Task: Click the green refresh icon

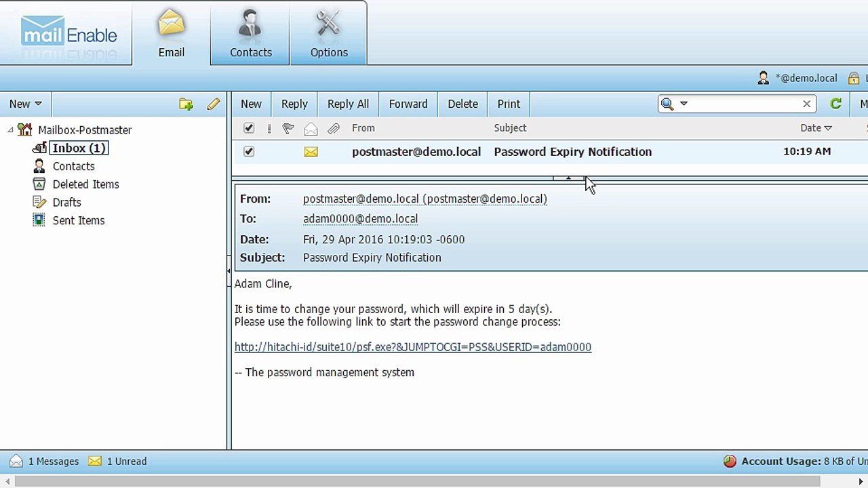Action: (x=835, y=104)
